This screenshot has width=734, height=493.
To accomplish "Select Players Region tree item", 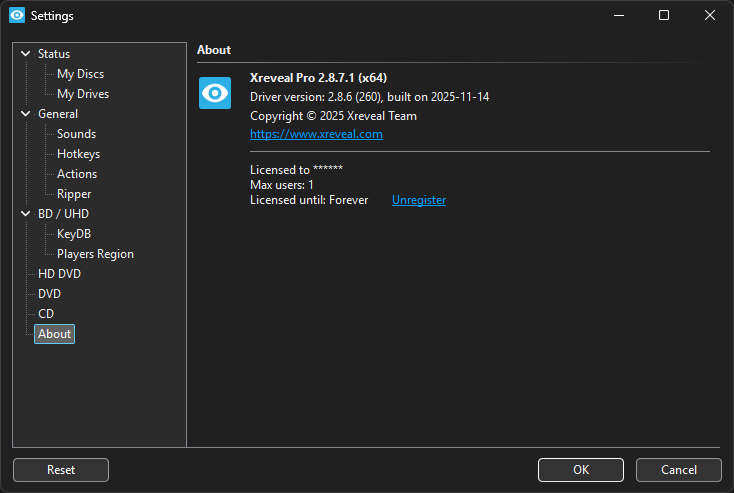I will tap(95, 254).
